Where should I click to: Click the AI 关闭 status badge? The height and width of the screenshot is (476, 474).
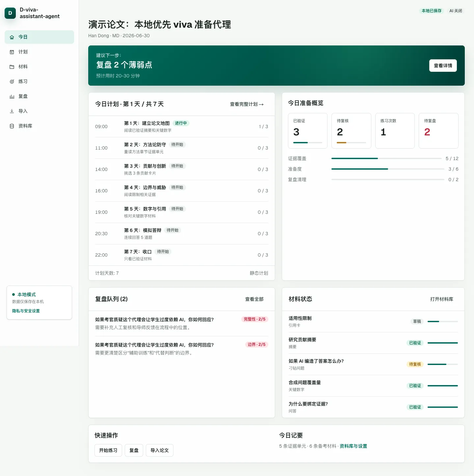pyautogui.click(x=456, y=11)
